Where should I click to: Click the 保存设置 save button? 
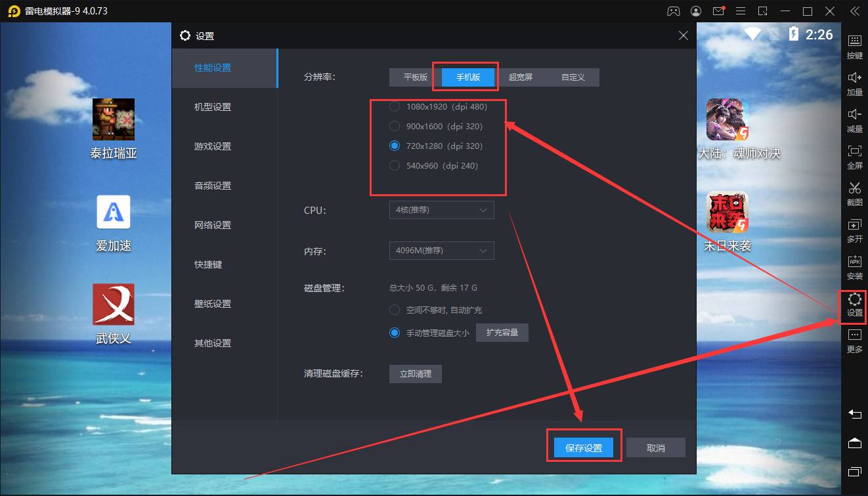coord(584,448)
